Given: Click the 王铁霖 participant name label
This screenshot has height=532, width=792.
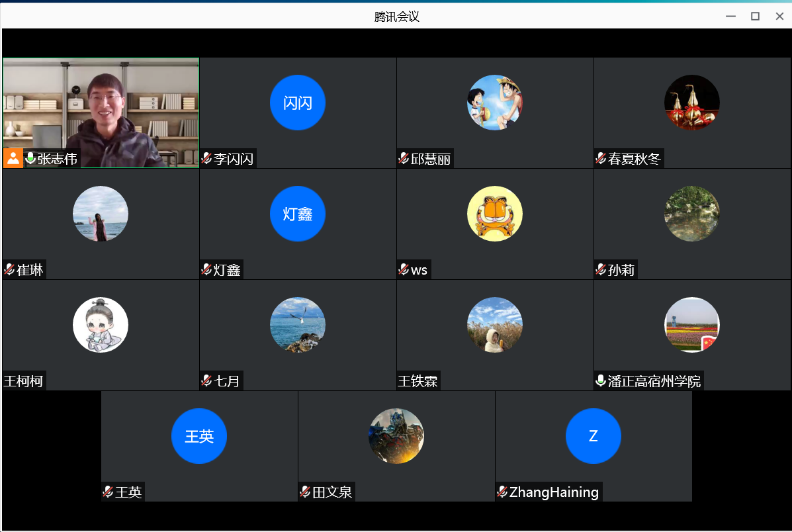Looking at the screenshot, I should click(418, 382).
